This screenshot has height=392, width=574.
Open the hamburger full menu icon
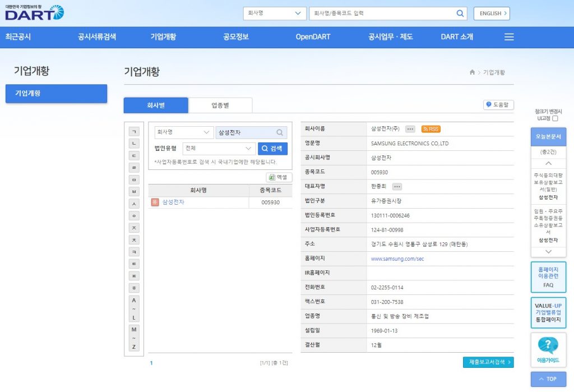point(509,36)
